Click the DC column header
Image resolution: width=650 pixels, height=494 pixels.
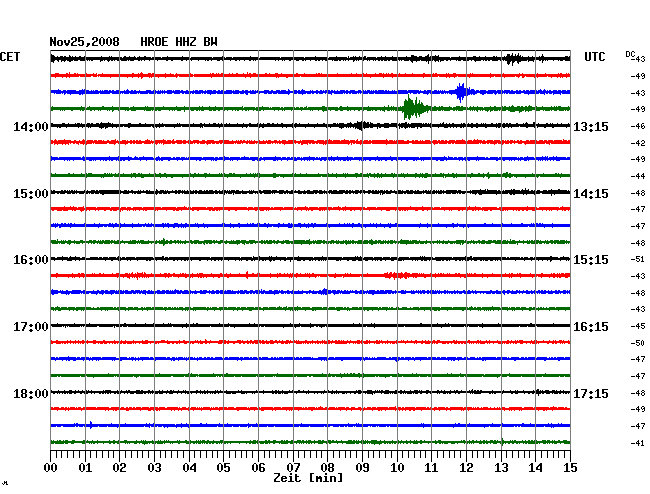(x=630, y=54)
